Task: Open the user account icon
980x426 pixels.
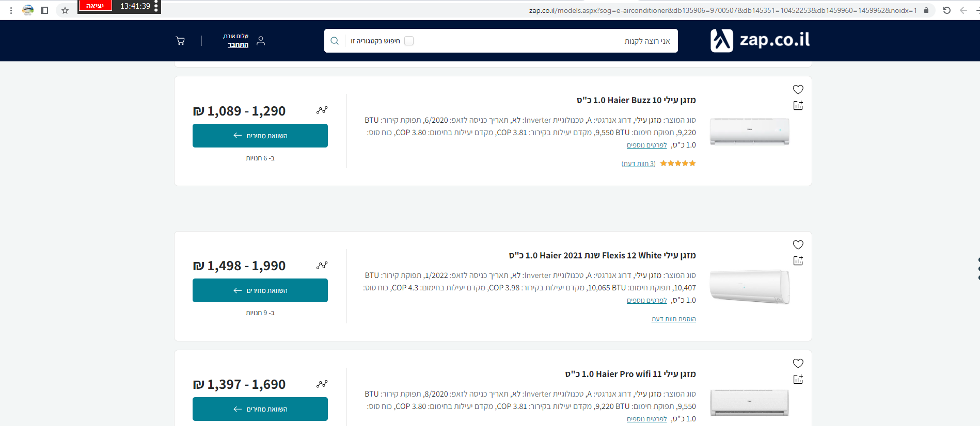Action: (x=261, y=41)
